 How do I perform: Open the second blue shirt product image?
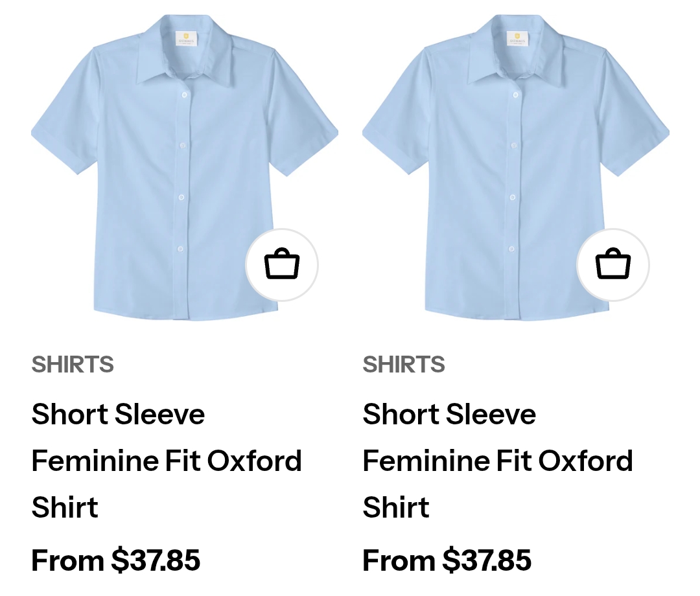[516, 167]
